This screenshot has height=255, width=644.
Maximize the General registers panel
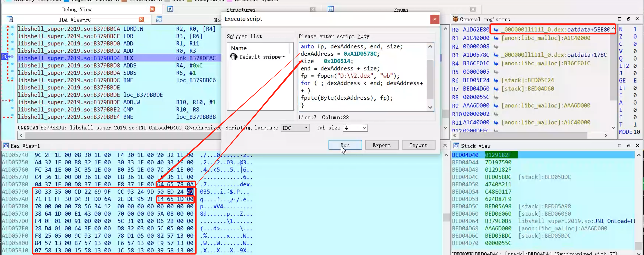(x=620, y=19)
